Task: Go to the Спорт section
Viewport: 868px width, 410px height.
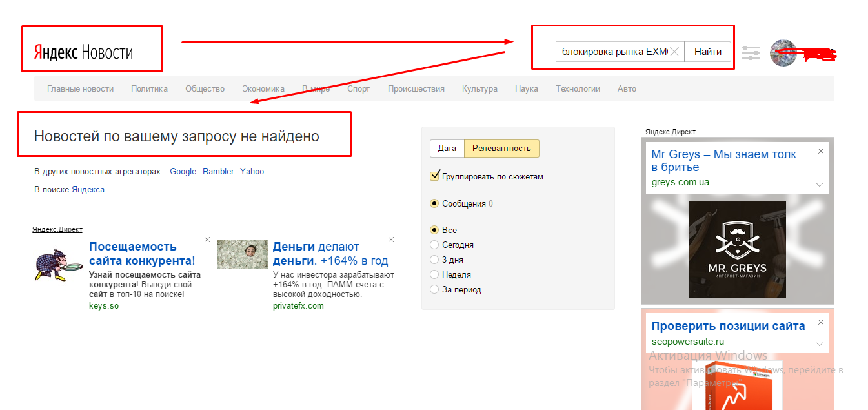Action: click(x=359, y=89)
